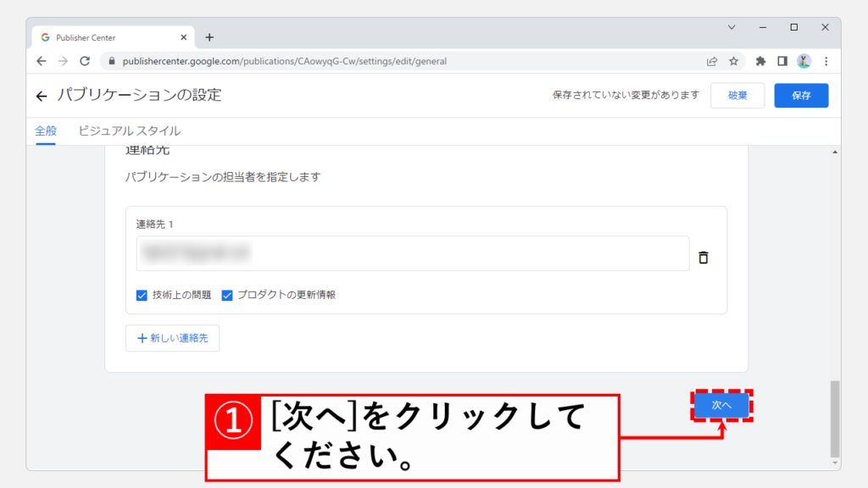Screen dimensions: 868x488
Task: Close the Publisher Center tab
Action: tap(184, 37)
